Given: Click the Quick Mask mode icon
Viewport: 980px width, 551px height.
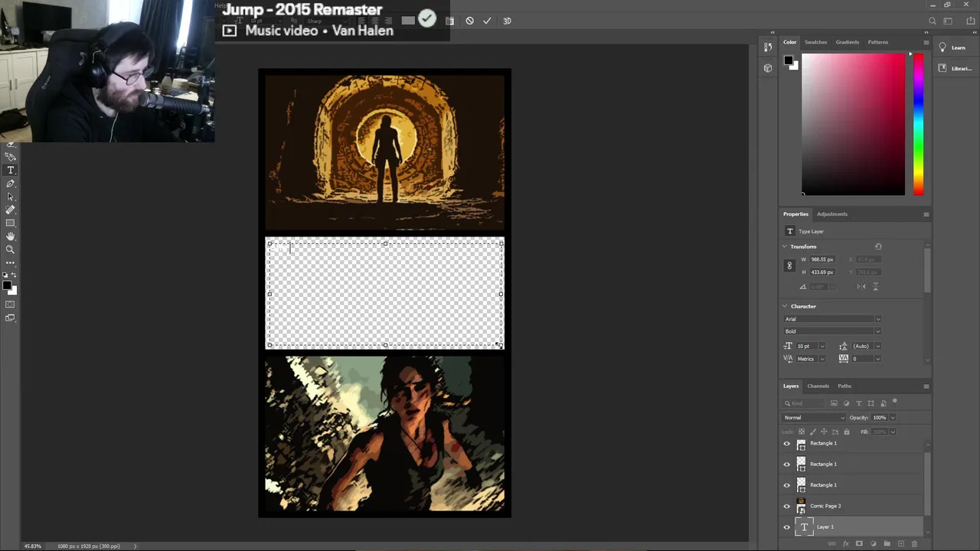Looking at the screenshot, I should pyautogui.click(x=11, y=305).
